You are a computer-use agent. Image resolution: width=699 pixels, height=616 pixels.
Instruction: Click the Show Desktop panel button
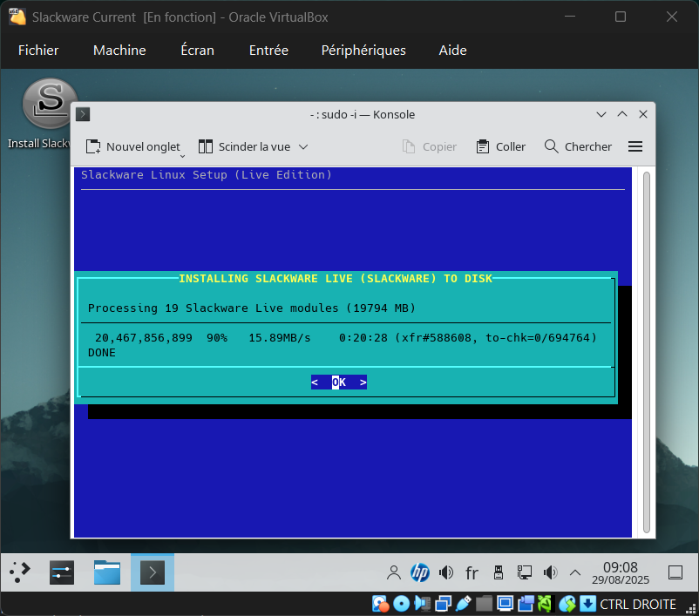click(675, 572)
